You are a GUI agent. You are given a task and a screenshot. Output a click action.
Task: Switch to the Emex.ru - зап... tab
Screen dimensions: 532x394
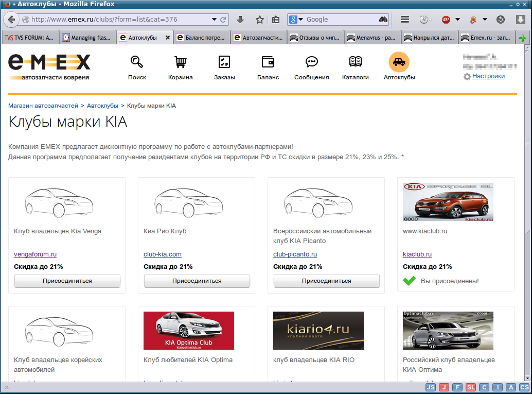click(487, 38)
